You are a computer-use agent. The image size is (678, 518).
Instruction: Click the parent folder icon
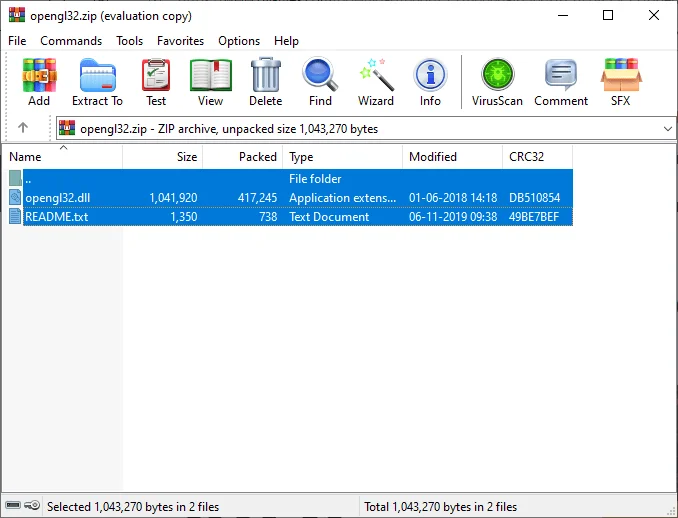tap(15, 178)
